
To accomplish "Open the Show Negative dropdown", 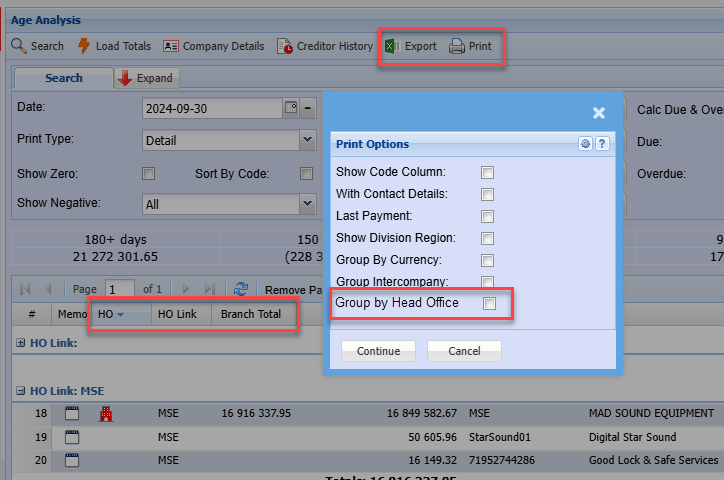I will point(308,204).
